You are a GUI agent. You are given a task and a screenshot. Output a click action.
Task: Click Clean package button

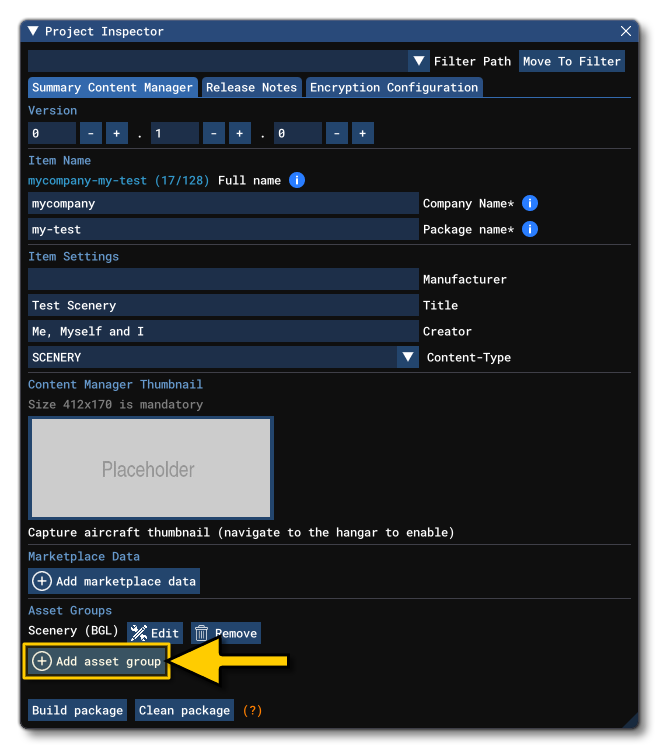pos(184,710)
